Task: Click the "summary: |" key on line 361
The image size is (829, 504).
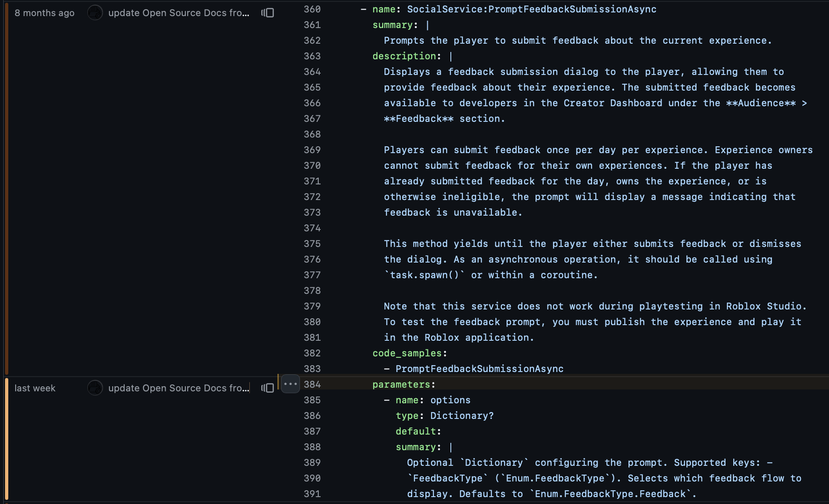Action: pos(401,25)
